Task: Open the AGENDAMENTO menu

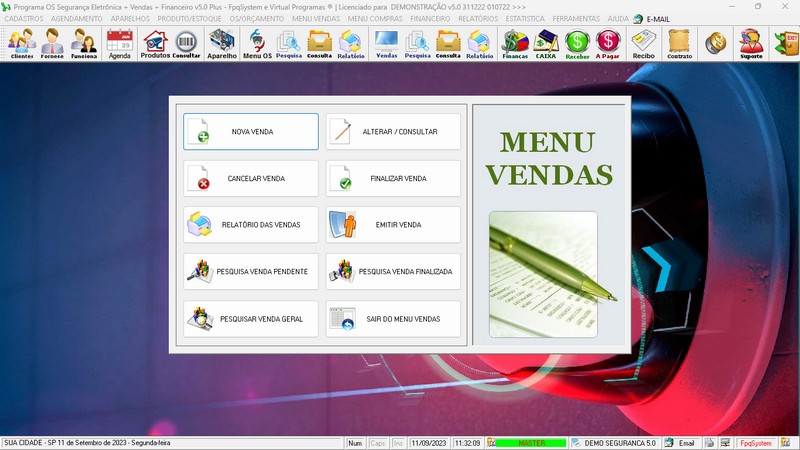Action: [x=77, y=18]
